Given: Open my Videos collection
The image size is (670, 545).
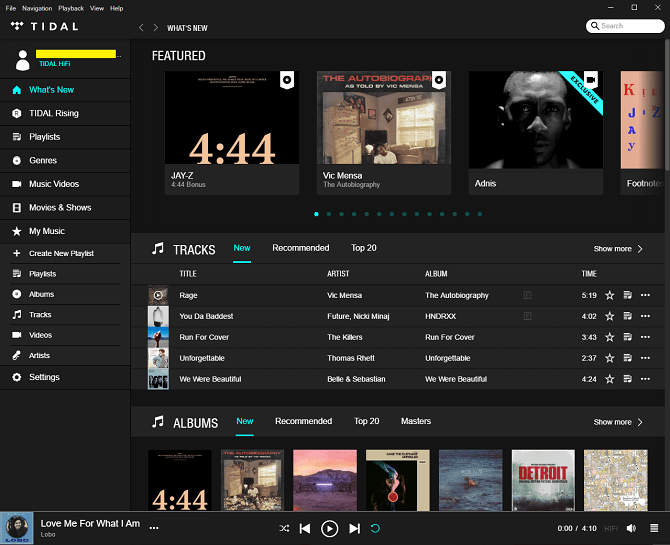Looking at the screenshot, I should pos(65,335).
